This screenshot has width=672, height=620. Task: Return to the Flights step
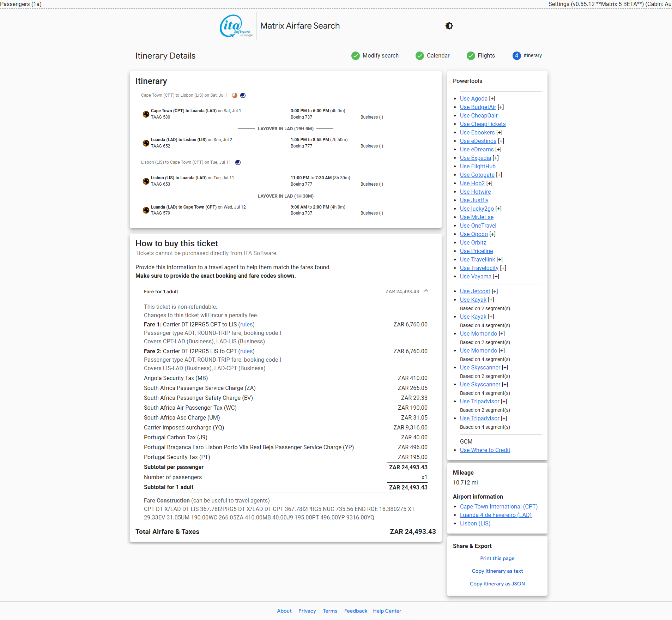point(486,56)
